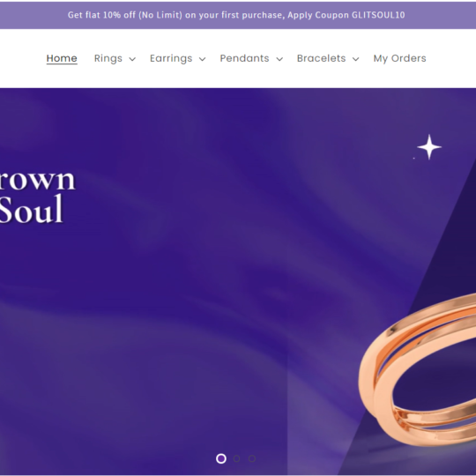The height and width of the screenshot is (476, 476).
Task: Select the first active slideshow dot
Action: click(221, 458)
